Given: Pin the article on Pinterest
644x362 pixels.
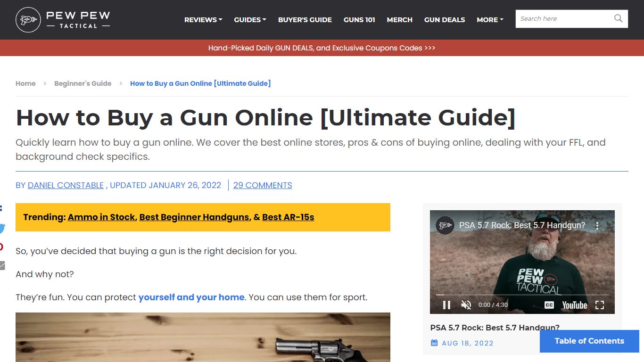Looking at the screenshot, I should tap(1, 247).
